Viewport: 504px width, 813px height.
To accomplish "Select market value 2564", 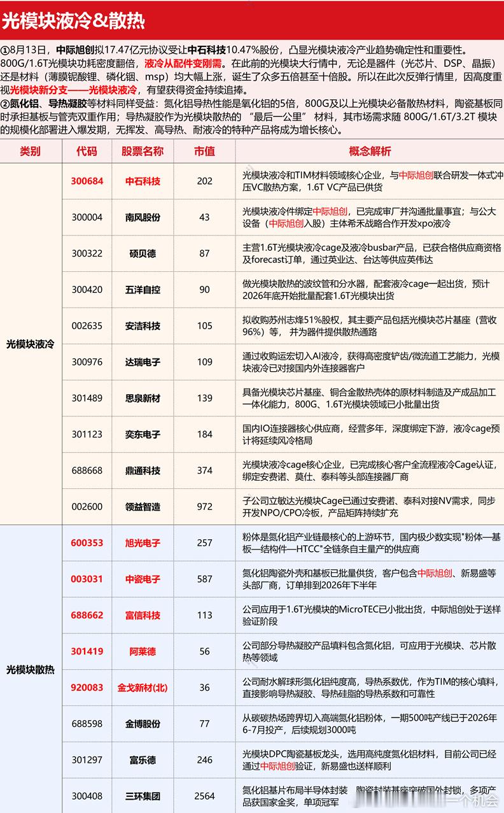I will pyautogui.click(x=204, y=796).
